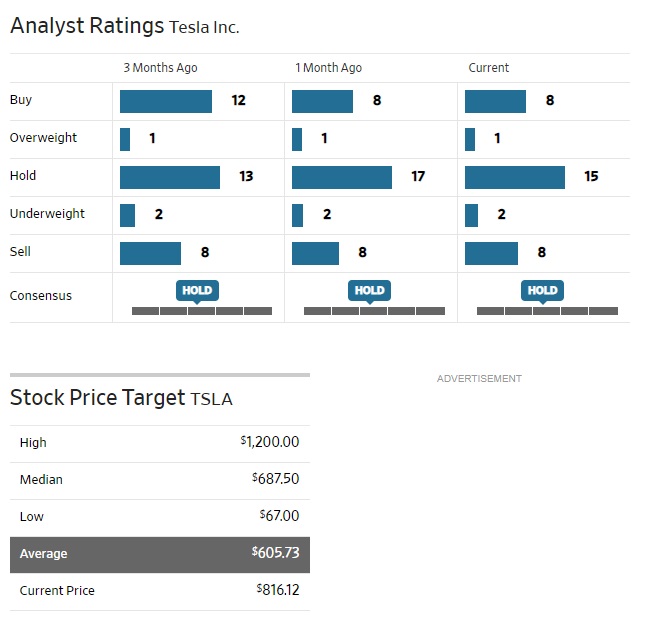Select the highlighted Average price target row
This screenshot has width=647, height=622.
tap(160, 554)
